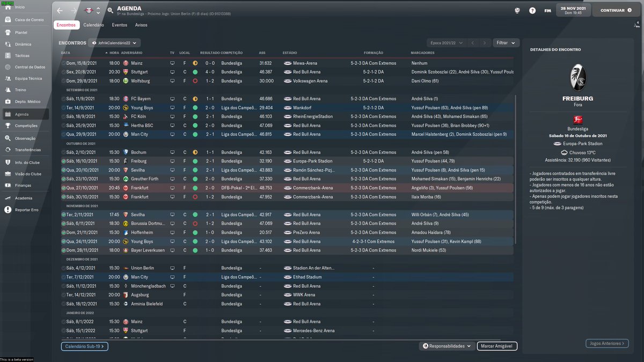Switch to the Calendário tab
The width and height of the screenshot is (644, 362).
94,25
